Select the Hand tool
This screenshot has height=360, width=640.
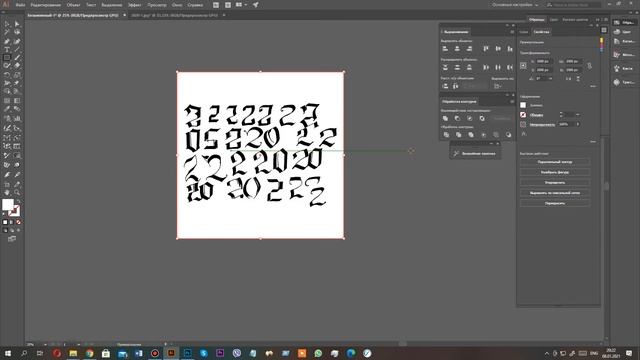(7, 192)
